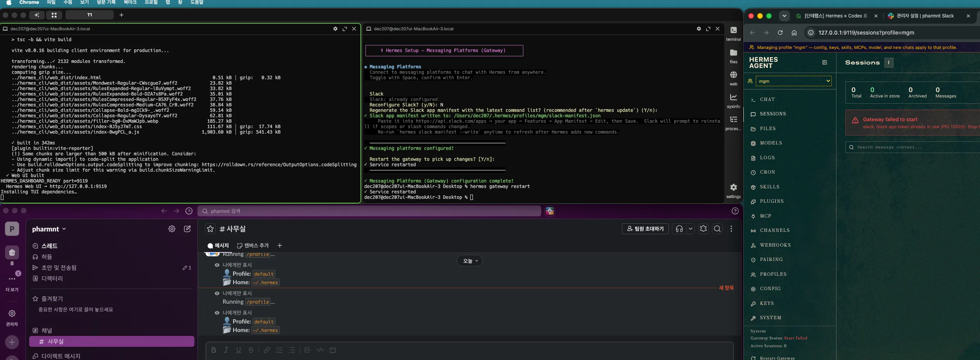This screenshot has height=360, width=980.
Task: Maximize the Hermes Setup terminal pane
Action: click(708, 29)
